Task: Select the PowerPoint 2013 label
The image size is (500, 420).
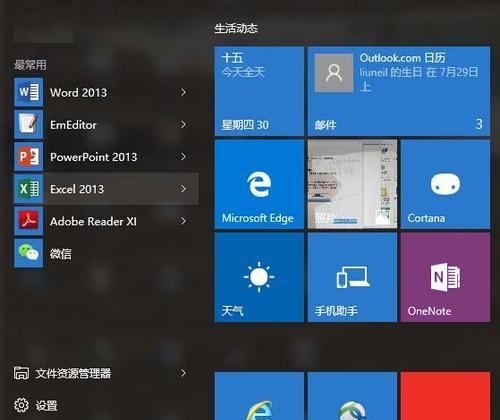Action: click(x=93, y=157)
